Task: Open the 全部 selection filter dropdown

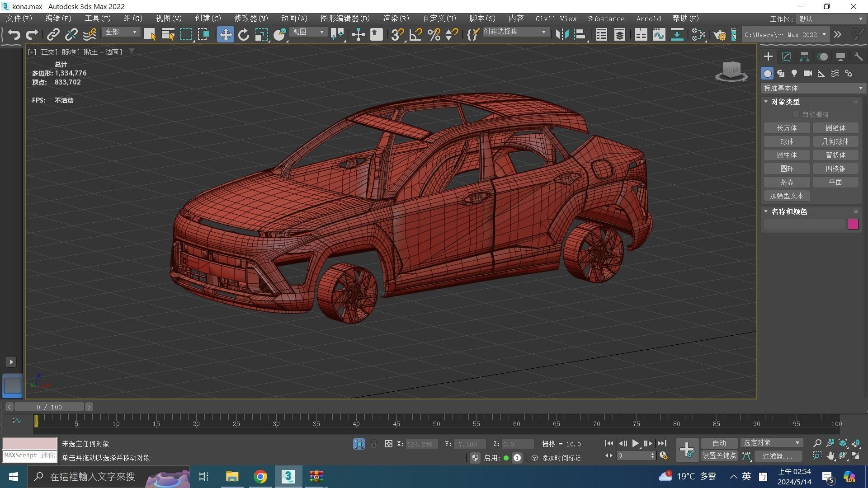Action: click(x=121, y=32)
